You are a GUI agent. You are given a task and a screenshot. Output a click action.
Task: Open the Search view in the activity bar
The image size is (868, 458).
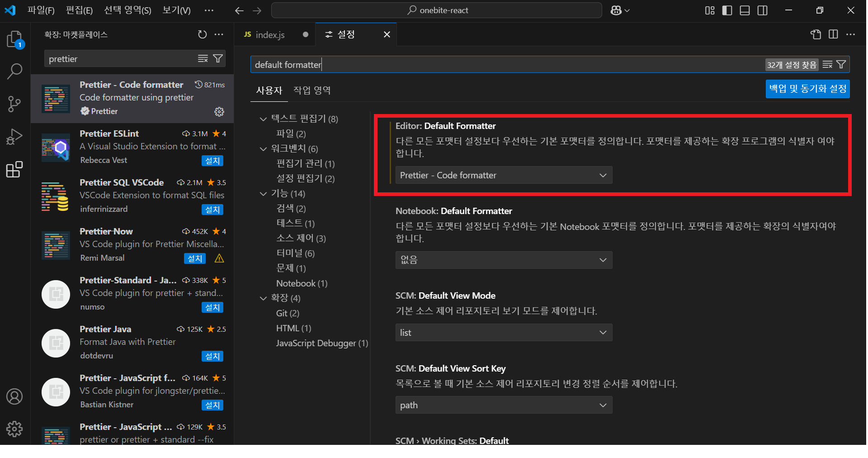pyautogui.click(x=15, y=71)
